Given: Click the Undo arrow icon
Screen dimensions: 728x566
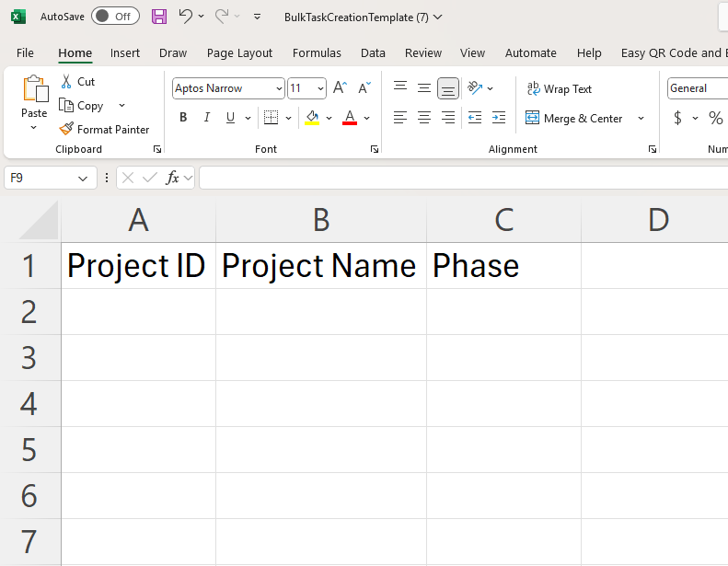Looking at the screenshot, I should (x=186, y=17).
